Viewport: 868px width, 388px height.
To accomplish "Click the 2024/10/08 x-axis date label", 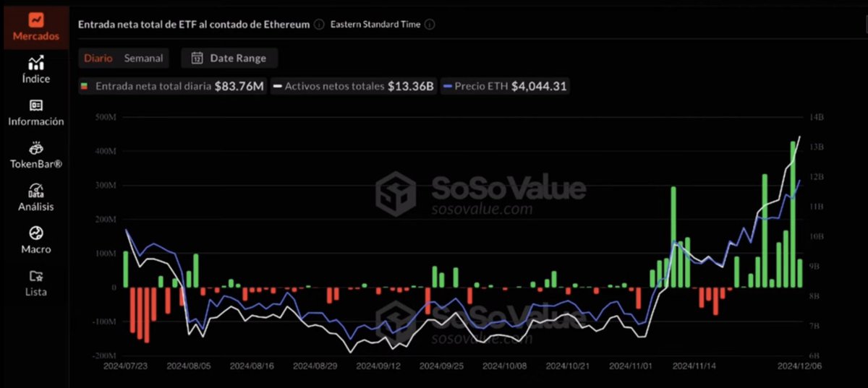I will (503, 366).
